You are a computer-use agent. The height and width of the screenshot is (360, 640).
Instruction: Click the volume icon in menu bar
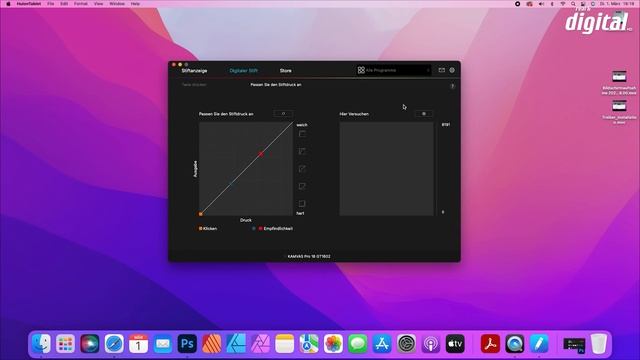pos(541,4)
